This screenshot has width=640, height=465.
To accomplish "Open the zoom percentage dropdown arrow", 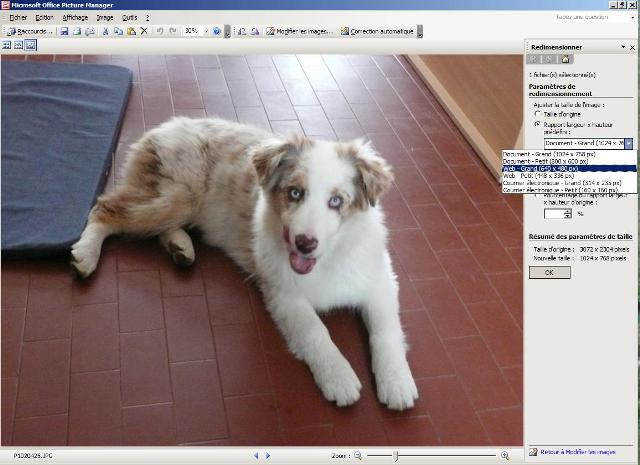I will pyautogui.click(x=204, y=32).
